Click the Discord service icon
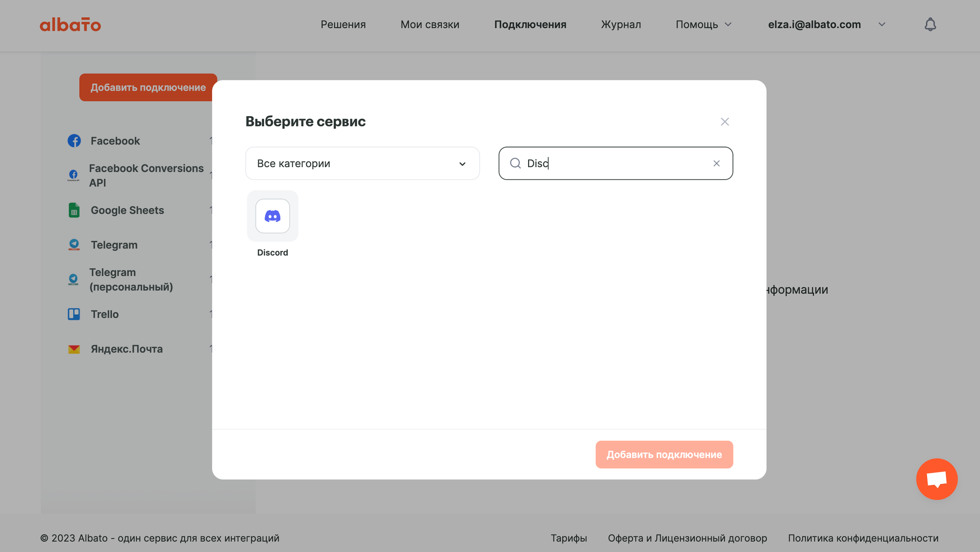This screenshot has height=552, width=980. 272,215
